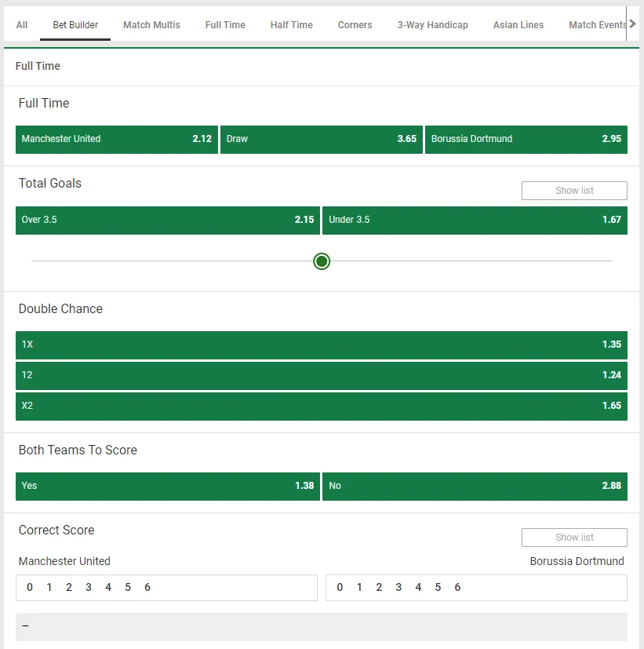The height and width of the screenshot is (649, 644).
Task: Pick X2 Double Chance at 1.65
Action: coord(321,406)
